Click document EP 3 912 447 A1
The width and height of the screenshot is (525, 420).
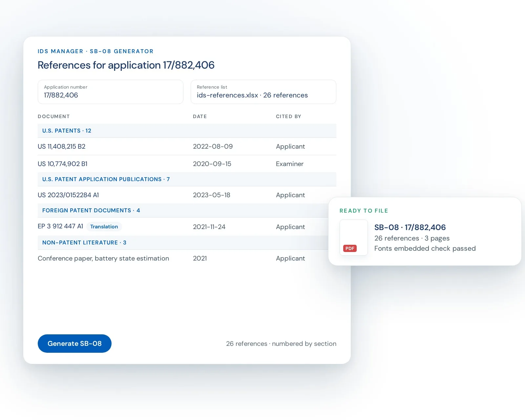click(x=60, y=226)
